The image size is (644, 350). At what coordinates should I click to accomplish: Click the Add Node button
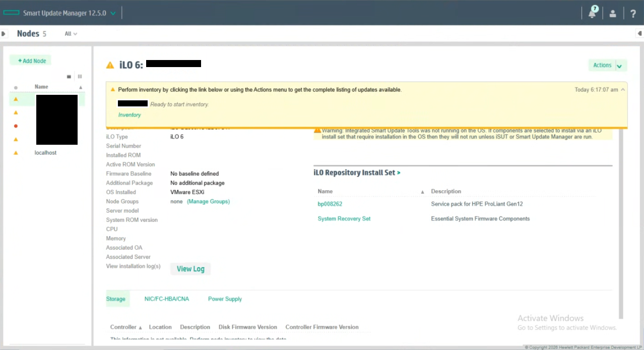pos(31,61)
